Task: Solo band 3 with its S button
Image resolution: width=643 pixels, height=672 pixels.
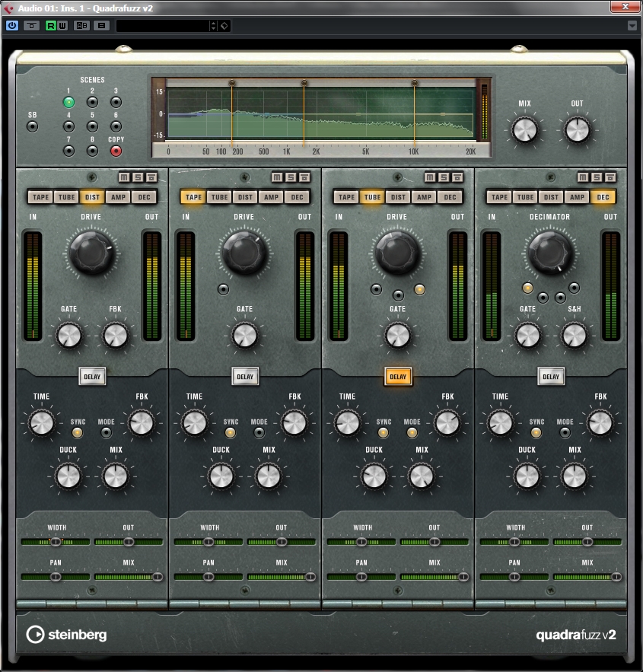Action: (444, 177)
